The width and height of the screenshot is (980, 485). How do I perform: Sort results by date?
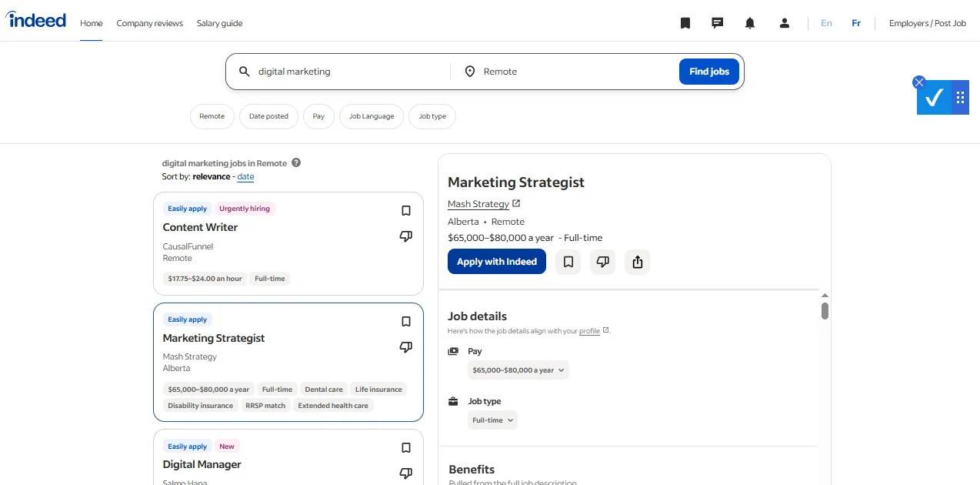click(245, 176)
